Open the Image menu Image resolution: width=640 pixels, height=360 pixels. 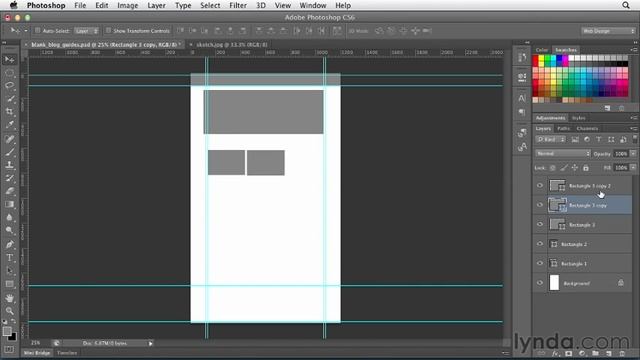(x=127, y=5)
